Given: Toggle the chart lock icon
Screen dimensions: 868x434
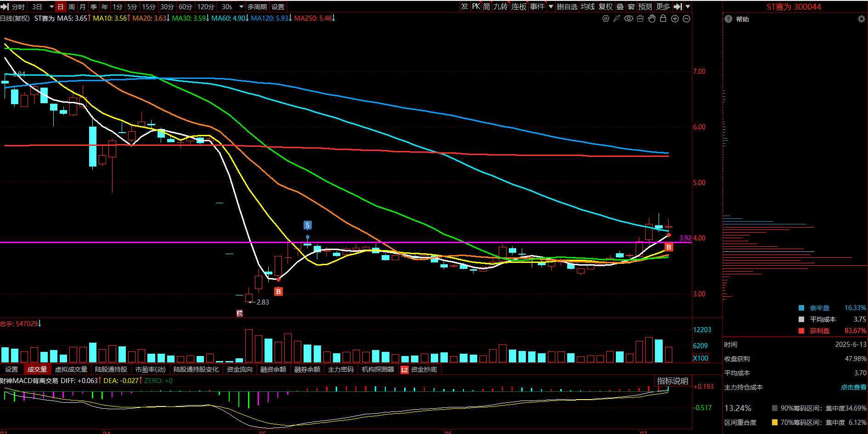Looking at the screenshot, I should click(663, 18).
